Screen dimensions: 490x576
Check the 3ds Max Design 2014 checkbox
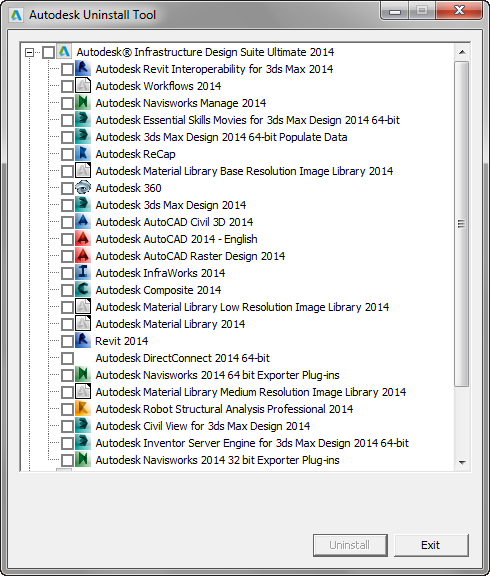click(67, 205)
